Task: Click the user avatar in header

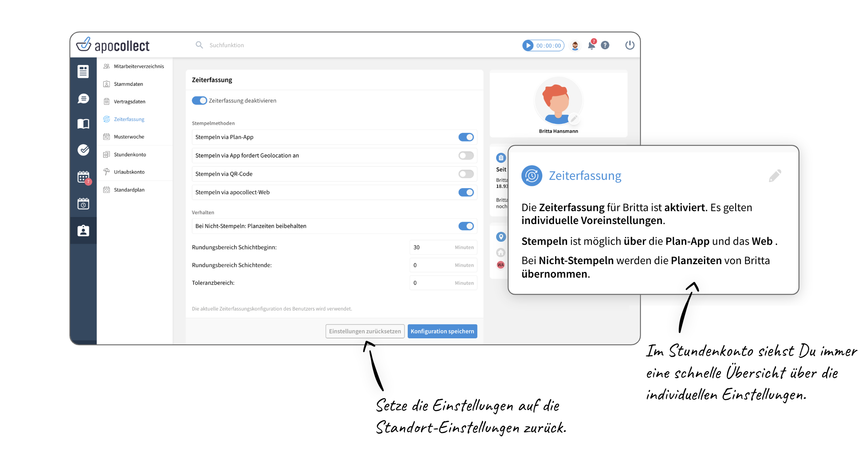Action: pos(575,45)
